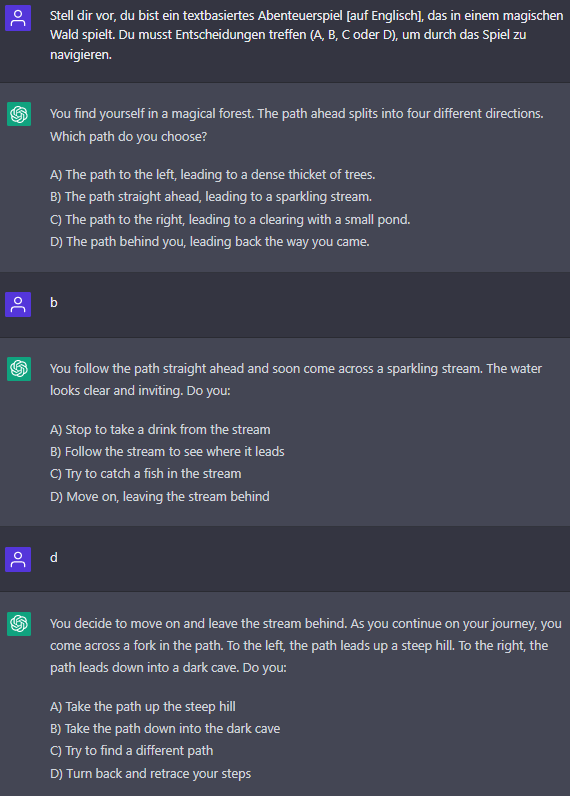Screen dimensions: 570x796
Task: Click 'C) Try to catch a fish in the stream'
Action: pyautogui.click(x=146, y=474)
